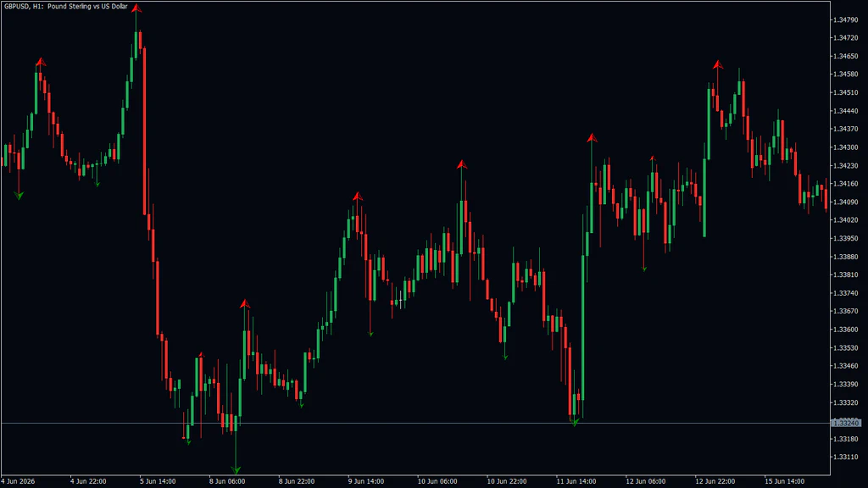868x488 pixels.
Task: Click the 1.33110 price axis label
Action: (846, 457)
